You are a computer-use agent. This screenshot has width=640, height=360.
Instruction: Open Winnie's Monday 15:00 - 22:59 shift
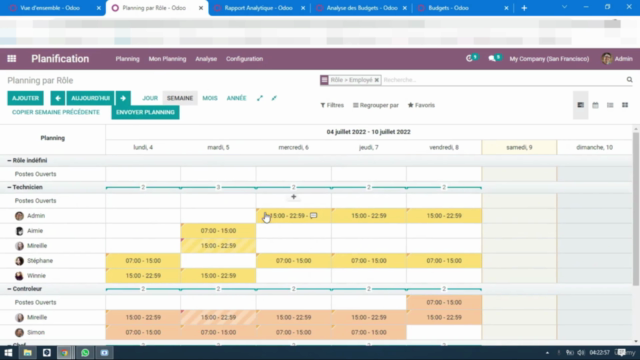pos(143,276)
